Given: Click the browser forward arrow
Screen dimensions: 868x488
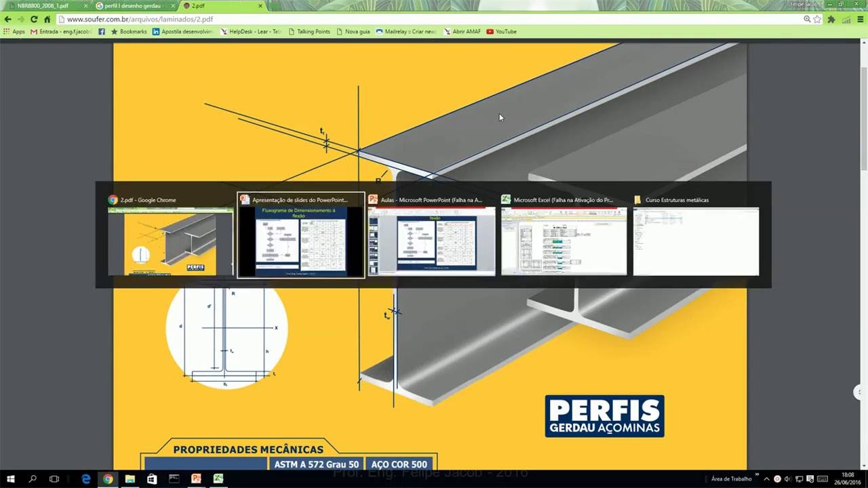Looking at the screenshot, I should [21, 19].
